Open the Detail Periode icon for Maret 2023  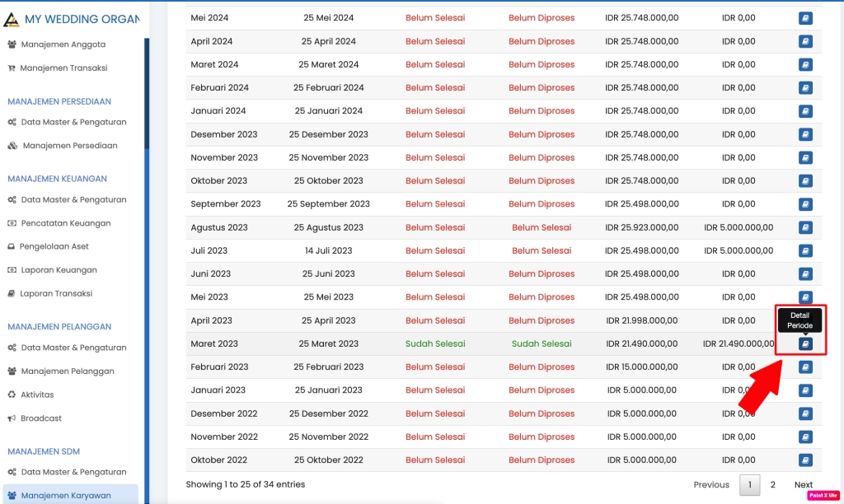(805, 343)
